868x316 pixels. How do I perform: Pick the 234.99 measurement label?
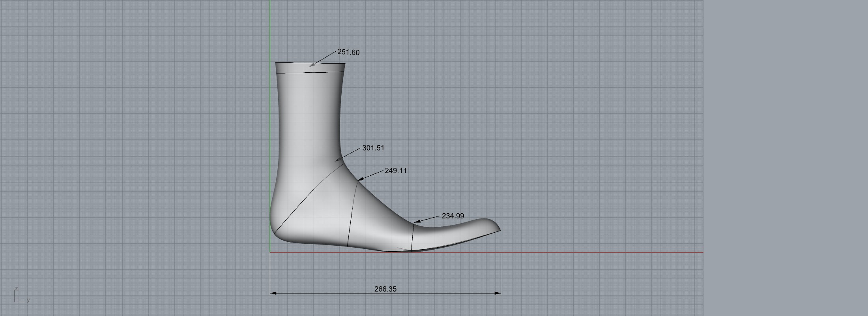[x=453, y=216]
